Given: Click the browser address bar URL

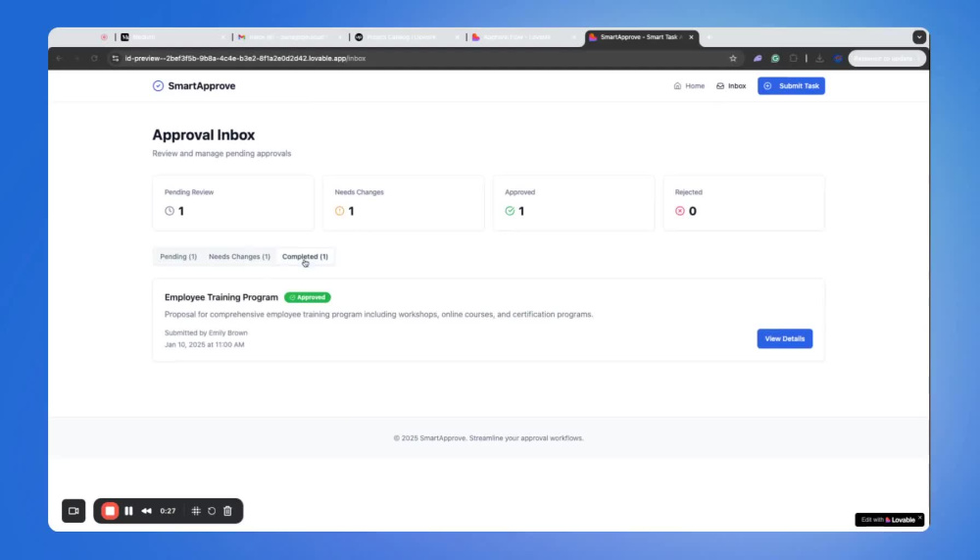Looking at the screenshot, I should 245,58.
